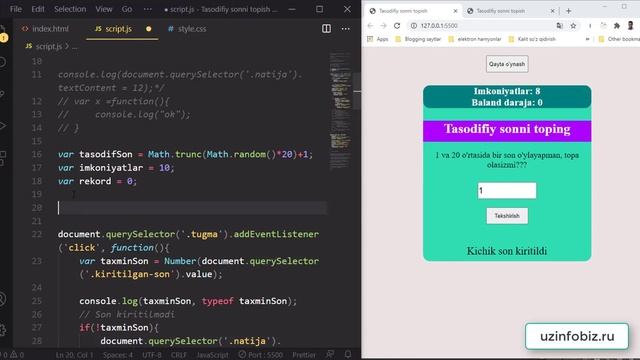Open the Edit menu
Image resolution: width=640 pixels, height=360 pixels.
pos(38,9)
